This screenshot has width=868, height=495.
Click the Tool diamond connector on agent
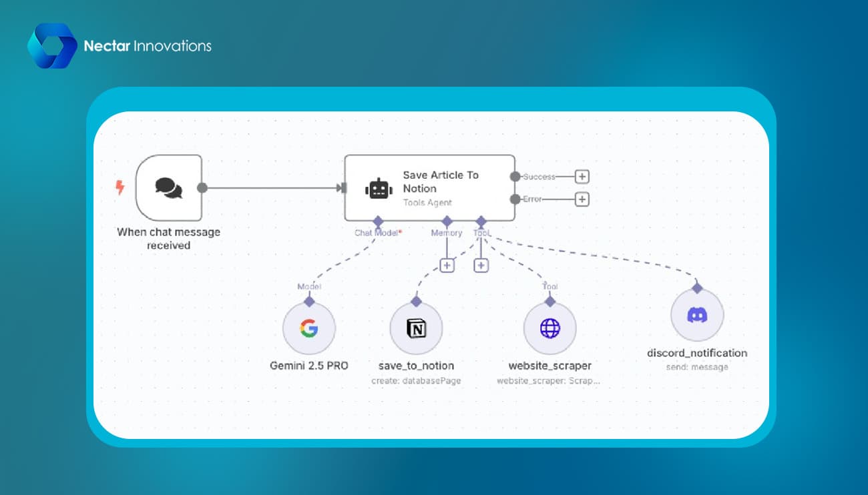pos(481,221)
